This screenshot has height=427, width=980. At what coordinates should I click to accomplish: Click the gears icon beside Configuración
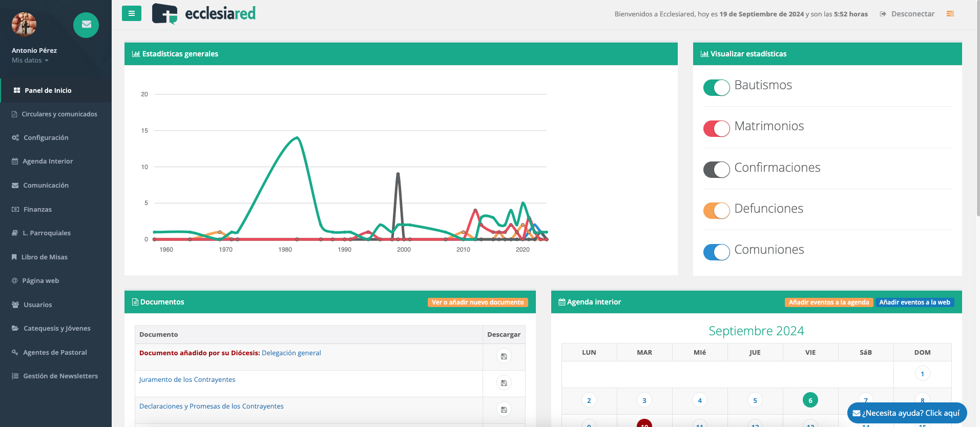coord(15,137)
